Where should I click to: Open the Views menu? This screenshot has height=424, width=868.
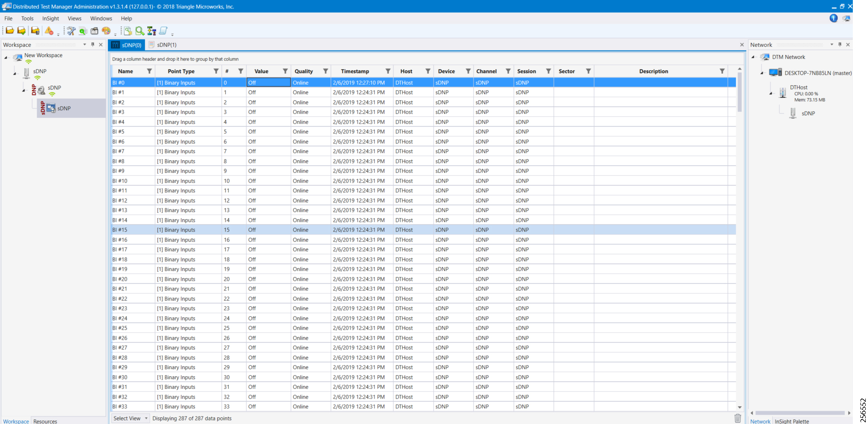[x=74, y=18]
